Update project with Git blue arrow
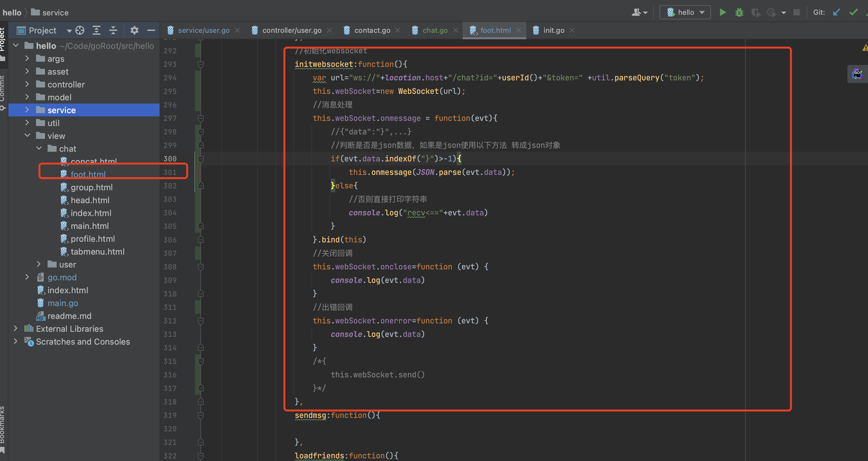The height and width of the screenshot is (461, 868). point(836,13)
